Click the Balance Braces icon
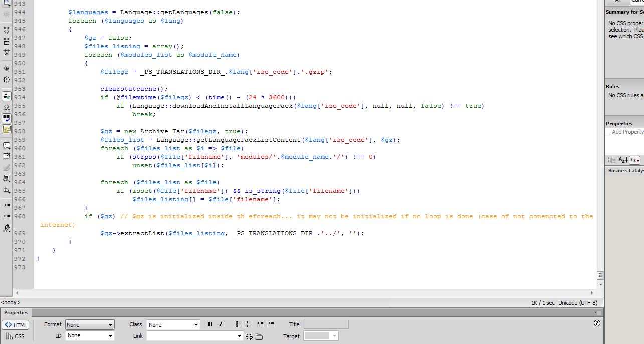 tap(7, 80)
